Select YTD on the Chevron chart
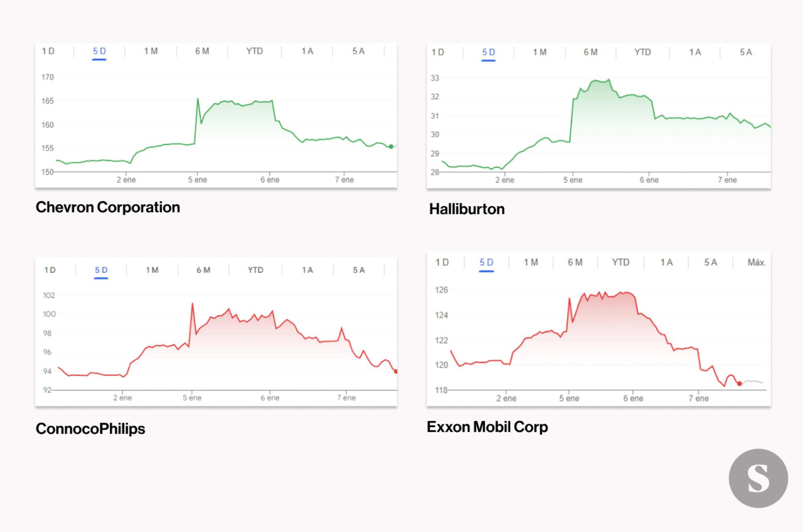The width and height of the screenshot is (803, 532). [255, 51]
